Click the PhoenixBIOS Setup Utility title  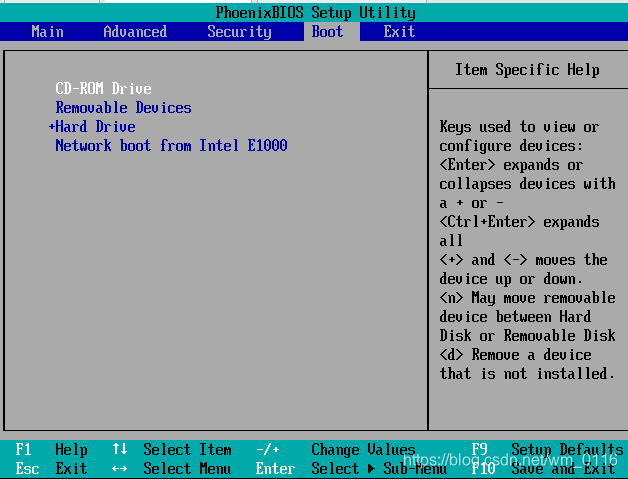click(315, 12)
